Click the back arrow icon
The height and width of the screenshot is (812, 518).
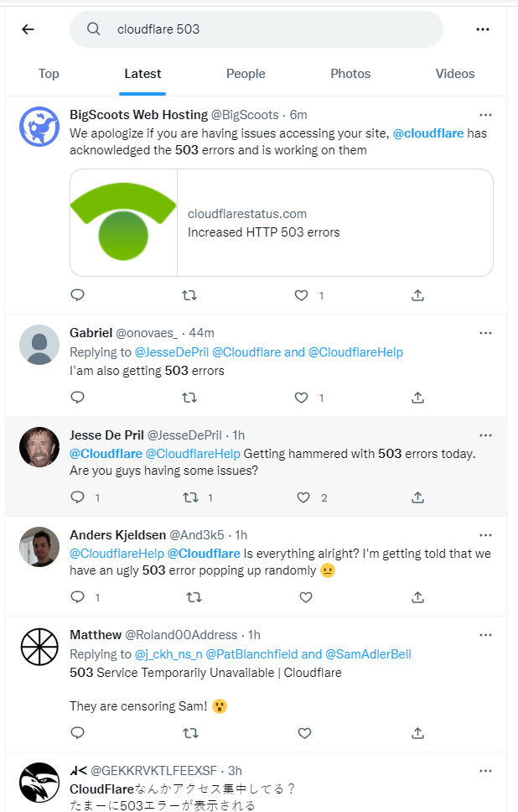[x=28, y=29]
